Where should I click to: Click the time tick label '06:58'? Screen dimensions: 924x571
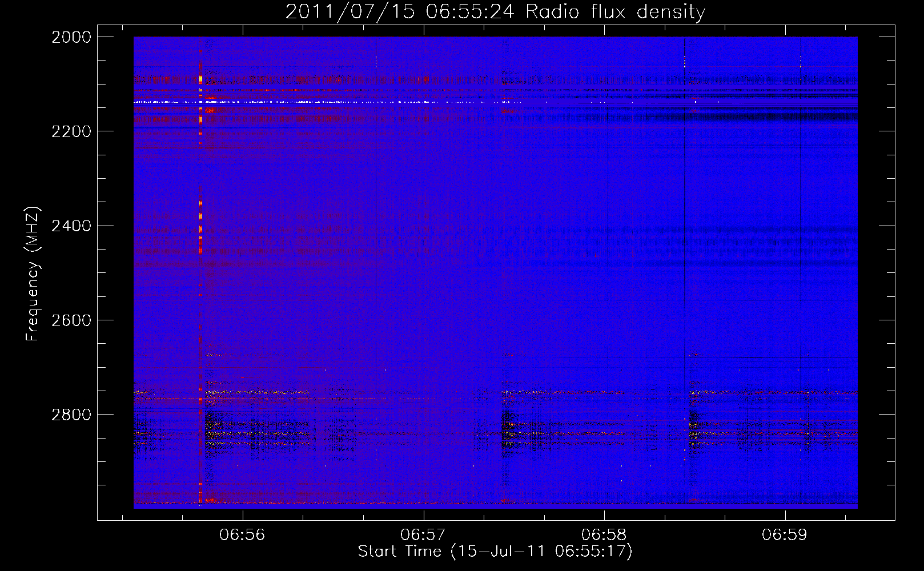(x=604, y=535)
